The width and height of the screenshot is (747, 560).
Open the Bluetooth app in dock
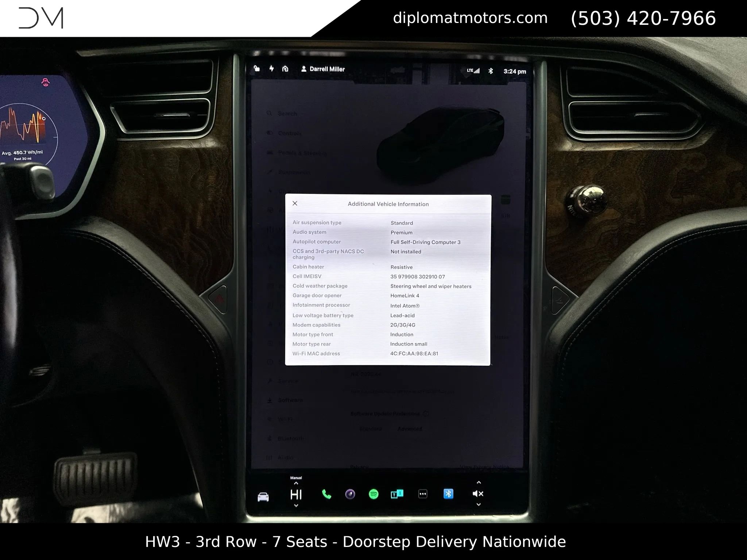(448, 494)
